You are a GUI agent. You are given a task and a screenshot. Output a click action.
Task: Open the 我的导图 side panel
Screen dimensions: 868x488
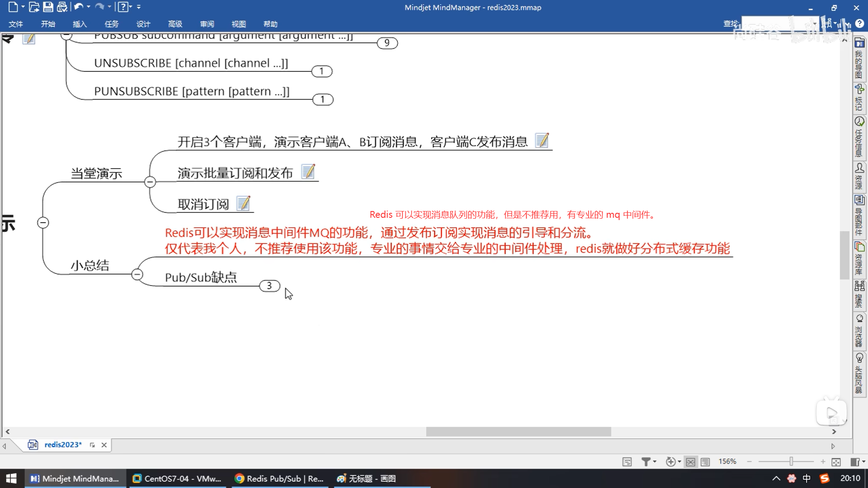point(859,59)
